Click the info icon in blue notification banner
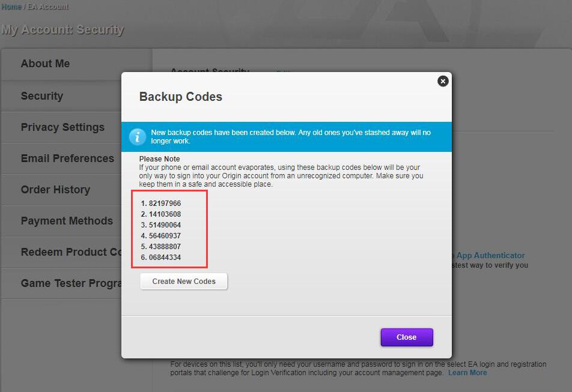The height and width of the screenshot is (392, 572). tap(137, 137)
